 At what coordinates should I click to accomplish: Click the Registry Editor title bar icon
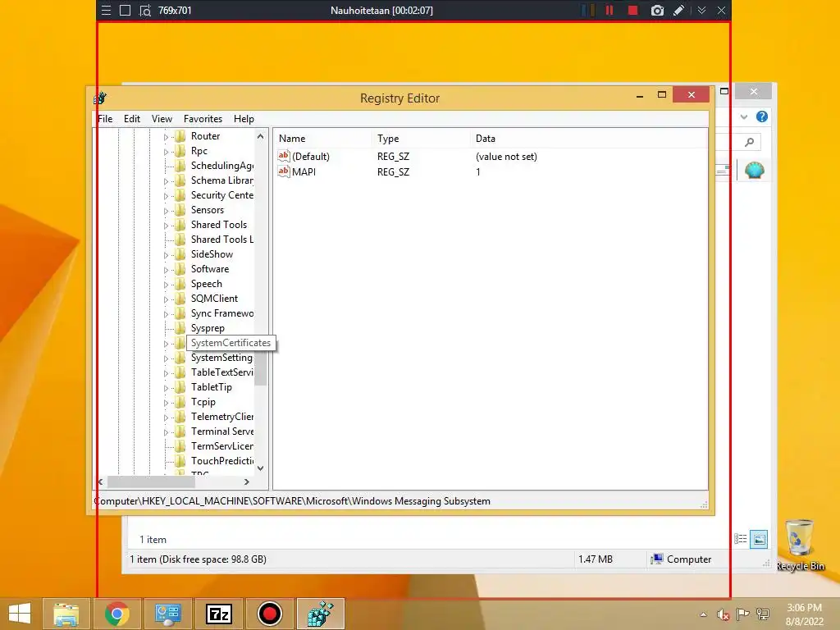[x=100, y=98]
